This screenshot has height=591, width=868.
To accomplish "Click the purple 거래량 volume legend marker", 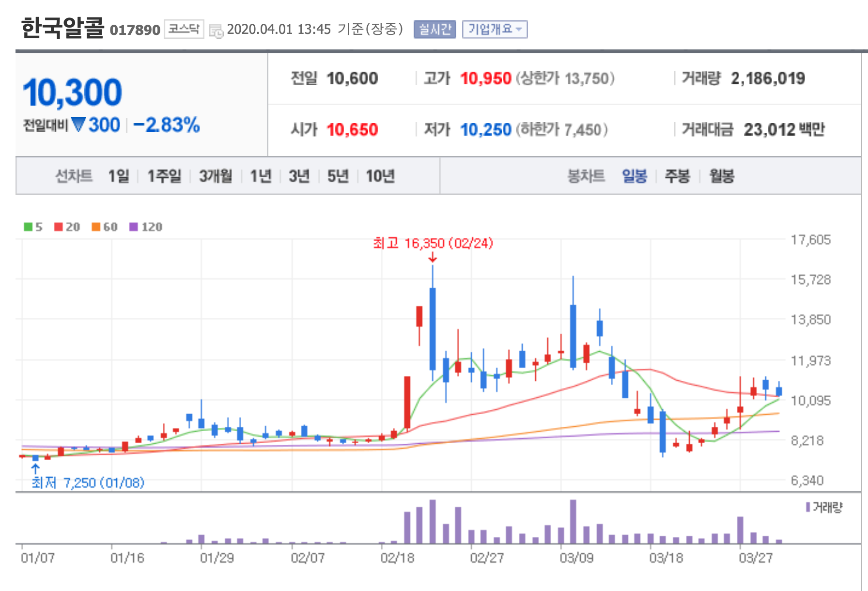I will [x=808, y=507].
